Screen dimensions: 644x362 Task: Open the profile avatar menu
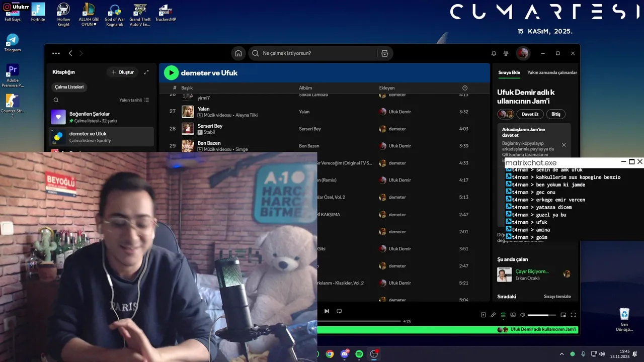[523, 53]
